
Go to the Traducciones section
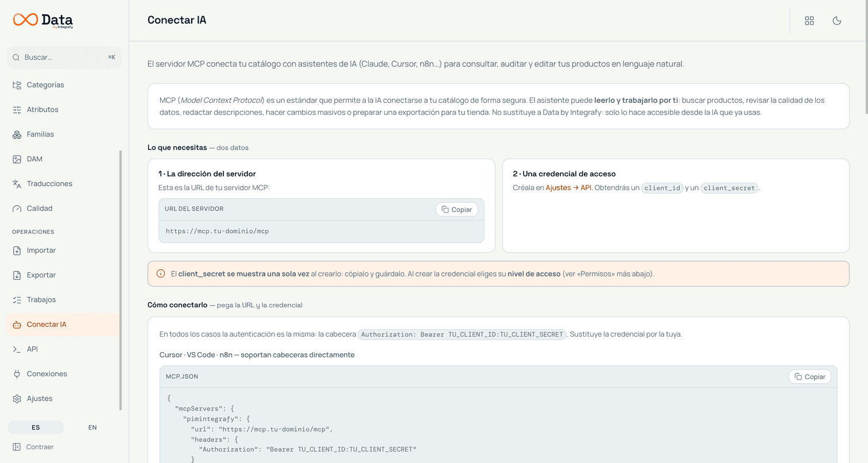click(x=63, y=184)
